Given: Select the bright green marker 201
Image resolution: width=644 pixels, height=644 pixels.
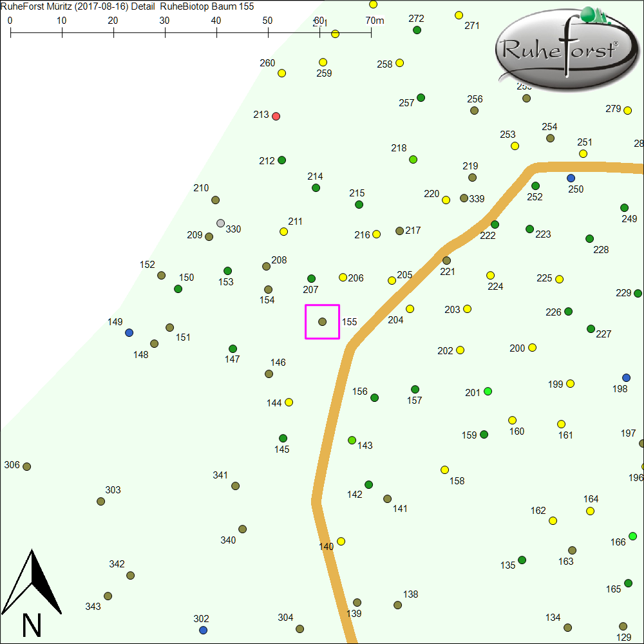Looking at the screenshot, I should point(488,391).
